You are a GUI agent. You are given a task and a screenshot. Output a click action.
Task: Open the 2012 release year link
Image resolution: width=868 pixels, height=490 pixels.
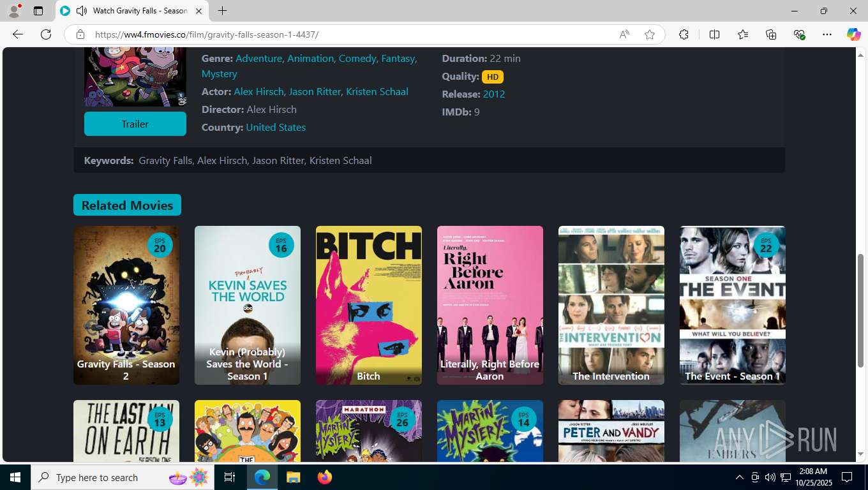(x=494, y=94)
